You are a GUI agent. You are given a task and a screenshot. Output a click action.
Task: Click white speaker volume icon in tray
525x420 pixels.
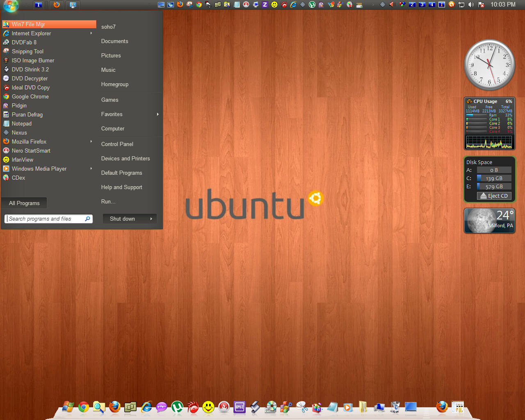click(471, 5)
